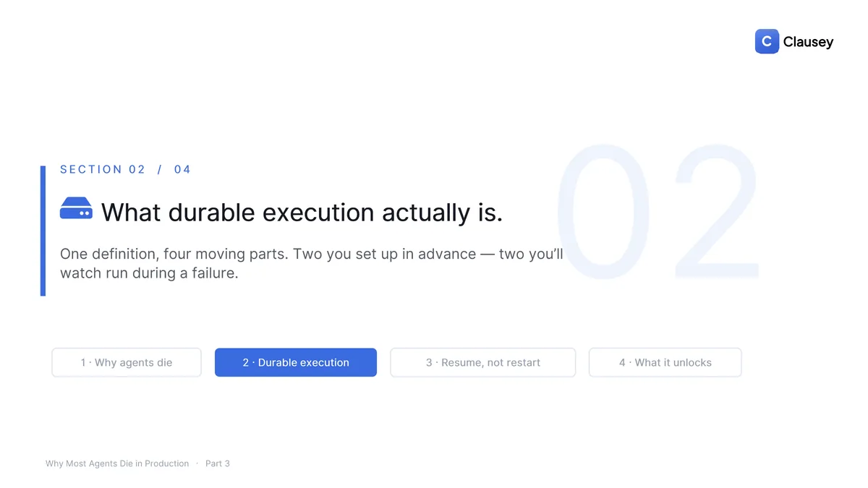Screen dimensions: 868x488
Task: Click the text 'watch run during a failure.'
Action: point(149,273)
